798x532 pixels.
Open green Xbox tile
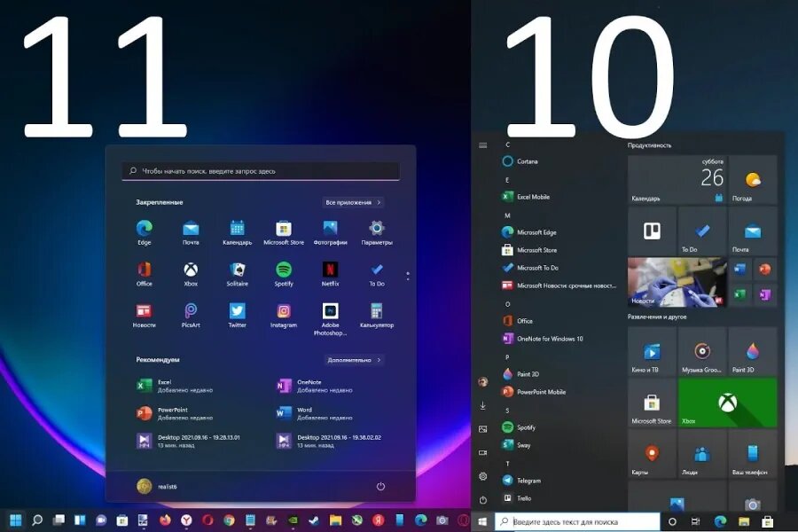pos(727,403)
